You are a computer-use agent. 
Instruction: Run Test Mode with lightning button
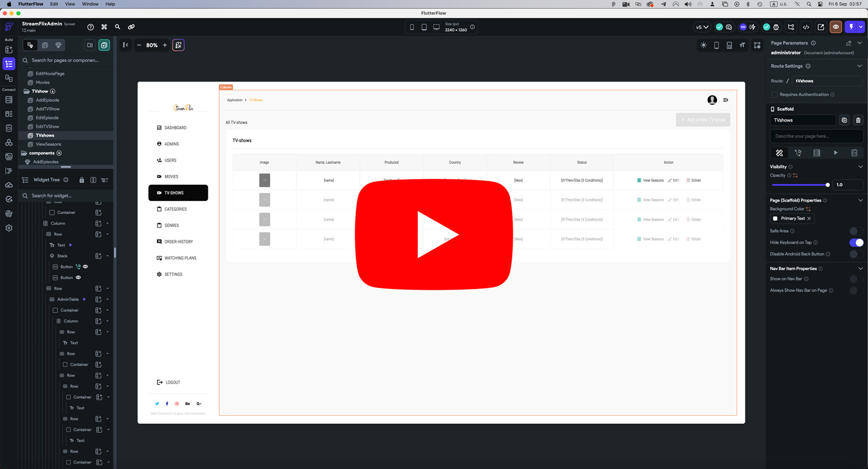851,27
